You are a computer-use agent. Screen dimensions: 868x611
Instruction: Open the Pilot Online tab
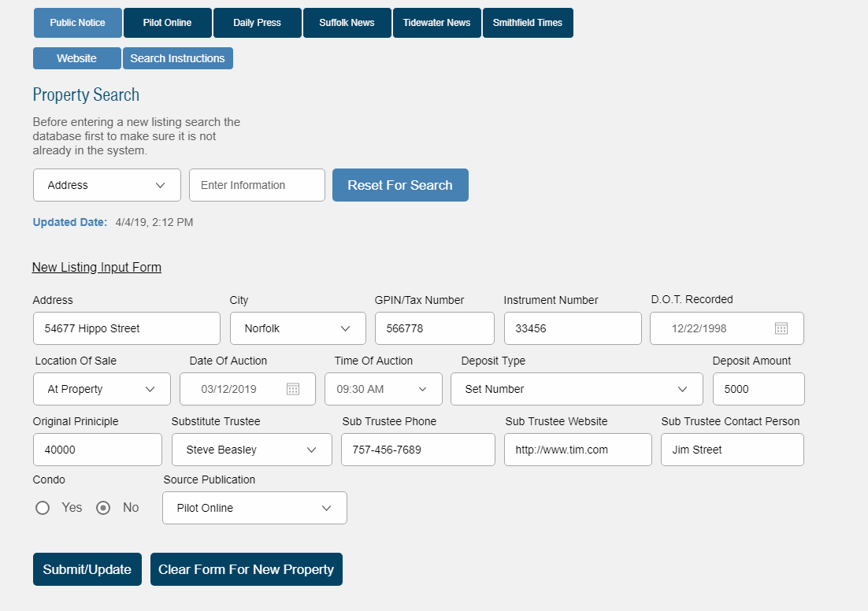point(167,23)
